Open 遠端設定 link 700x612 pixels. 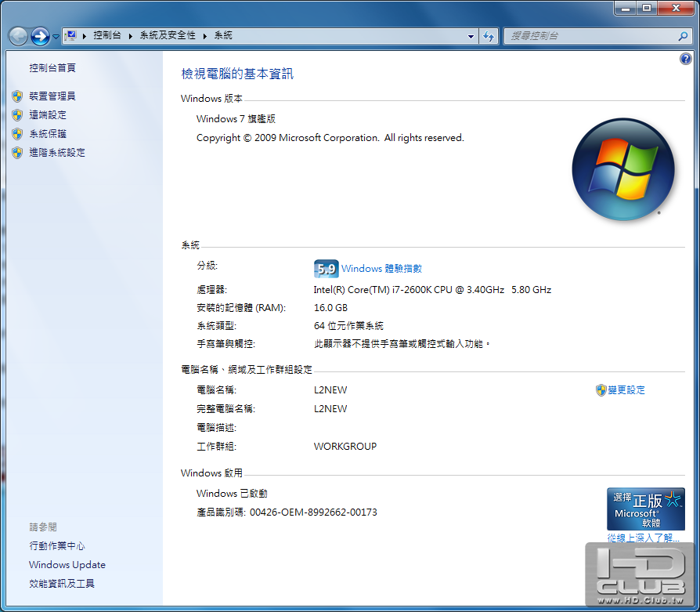point(48,115)
